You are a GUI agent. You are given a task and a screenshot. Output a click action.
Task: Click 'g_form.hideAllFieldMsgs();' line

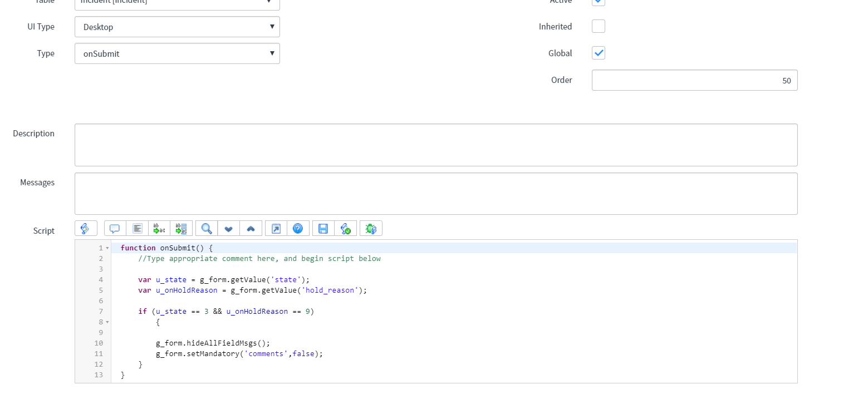coord(213,343)
